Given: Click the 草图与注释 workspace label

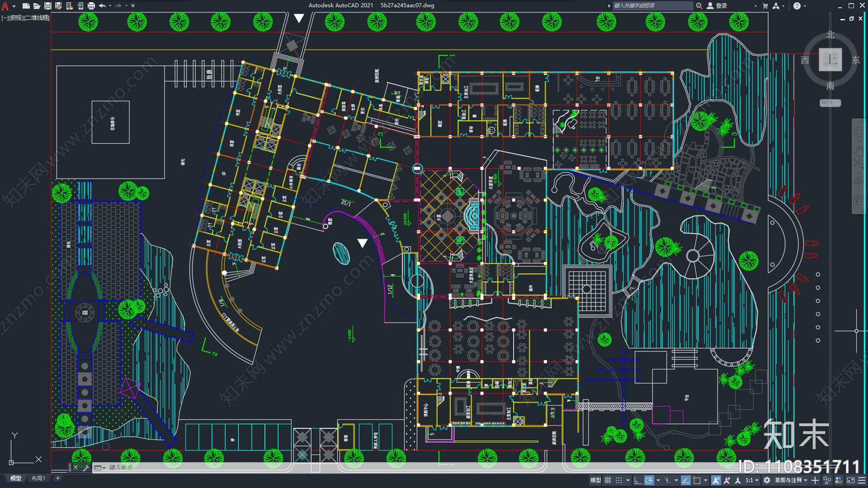Looking at the screenshot, I should click(788, 480).
